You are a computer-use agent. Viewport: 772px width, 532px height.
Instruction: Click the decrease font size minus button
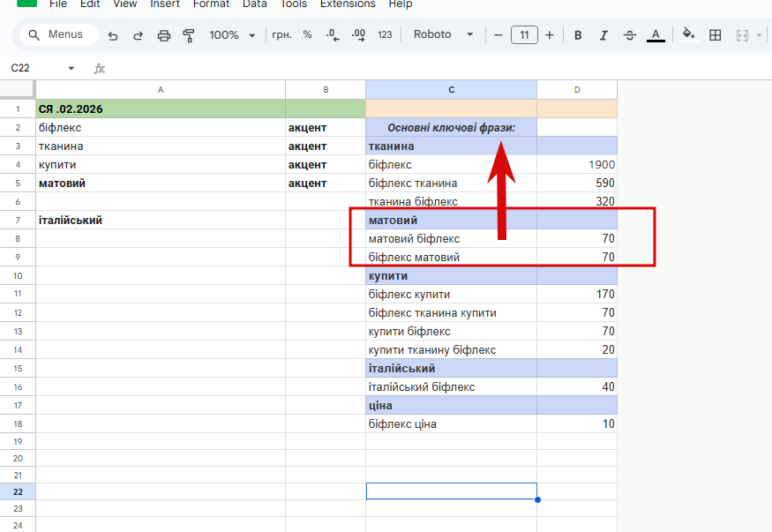pyautogui.click(x=498, y=35)
